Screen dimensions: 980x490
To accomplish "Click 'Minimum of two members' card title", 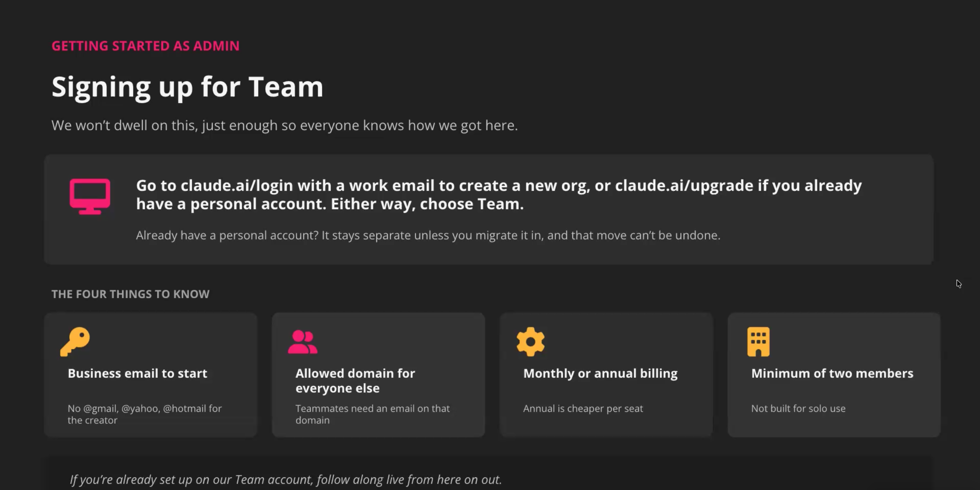I will (832, 373).
